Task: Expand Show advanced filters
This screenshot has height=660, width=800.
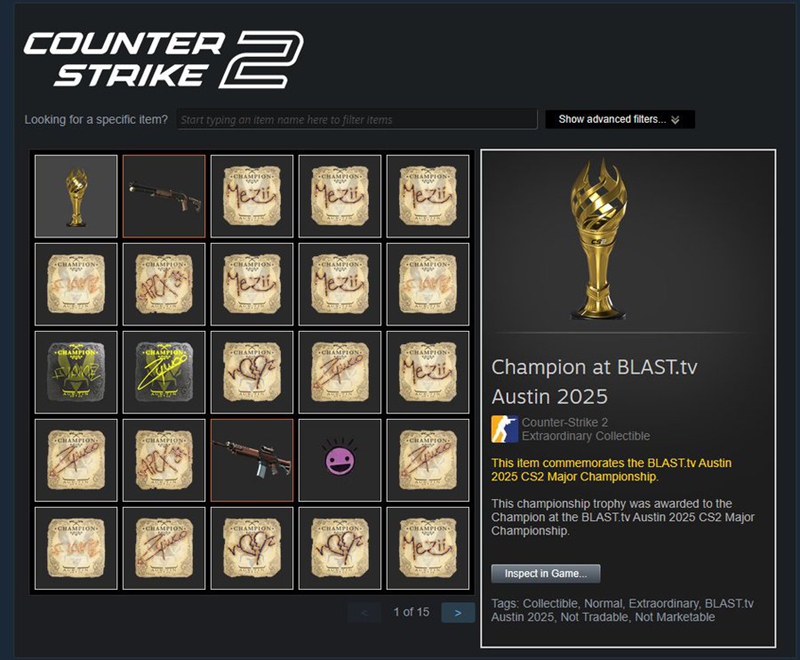Action: [620, 119]
